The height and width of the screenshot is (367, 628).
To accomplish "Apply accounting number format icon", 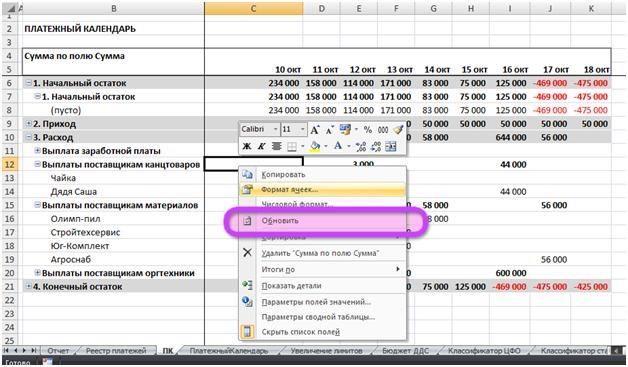I will 345,129.
